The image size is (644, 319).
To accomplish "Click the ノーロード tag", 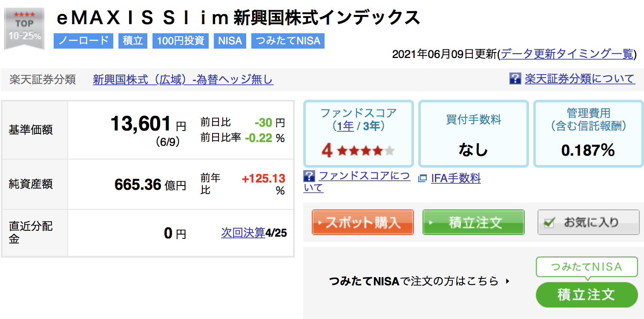I will coord(83,41).
